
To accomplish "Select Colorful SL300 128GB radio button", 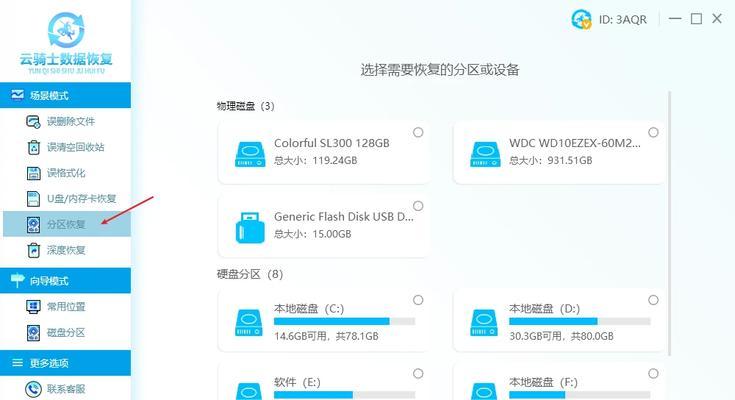I will point(418,132).
